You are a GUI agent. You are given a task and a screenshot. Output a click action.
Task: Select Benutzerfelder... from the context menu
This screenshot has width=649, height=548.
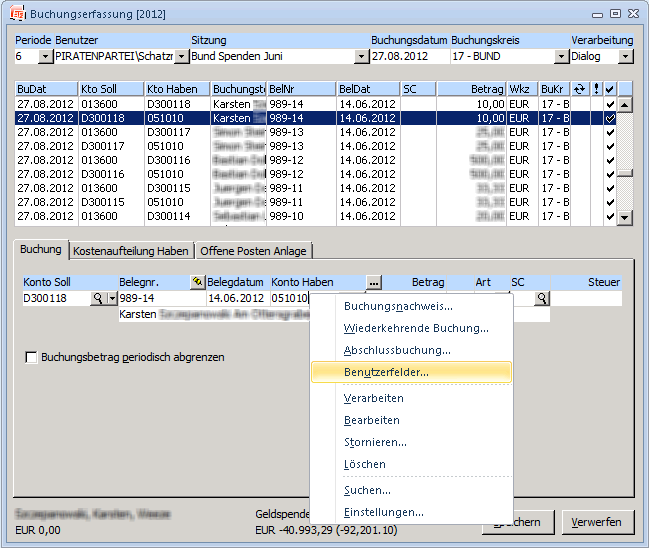tap(386, 372)
